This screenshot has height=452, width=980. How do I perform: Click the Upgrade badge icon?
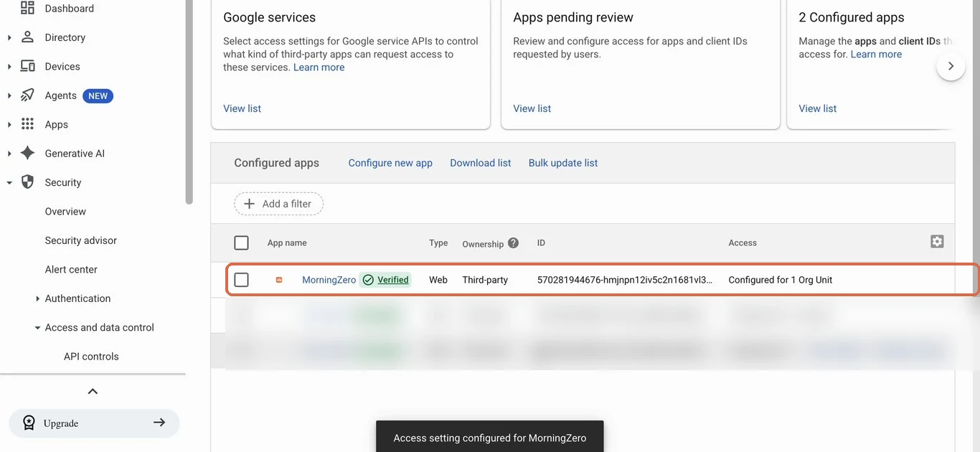[x=29, y=423]
